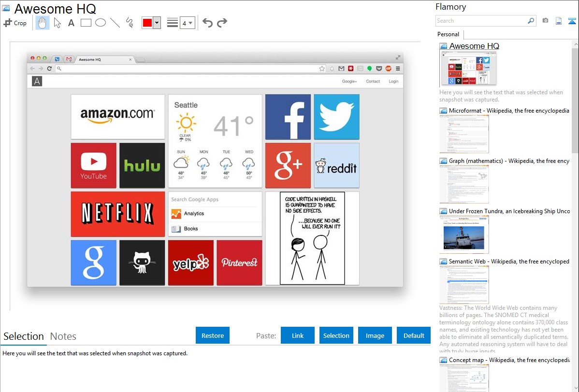Click the Pinterest tile in snapshot
The height and width of the screenshot is (392, 579).
[x=239, y=262]
